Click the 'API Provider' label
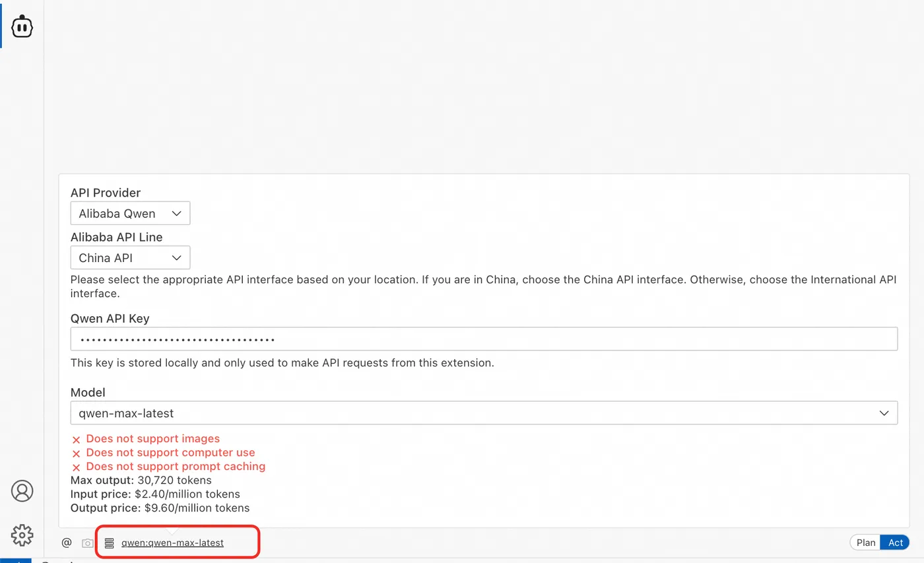The height and width of the screenshot is (563, 924). (106, 193)
